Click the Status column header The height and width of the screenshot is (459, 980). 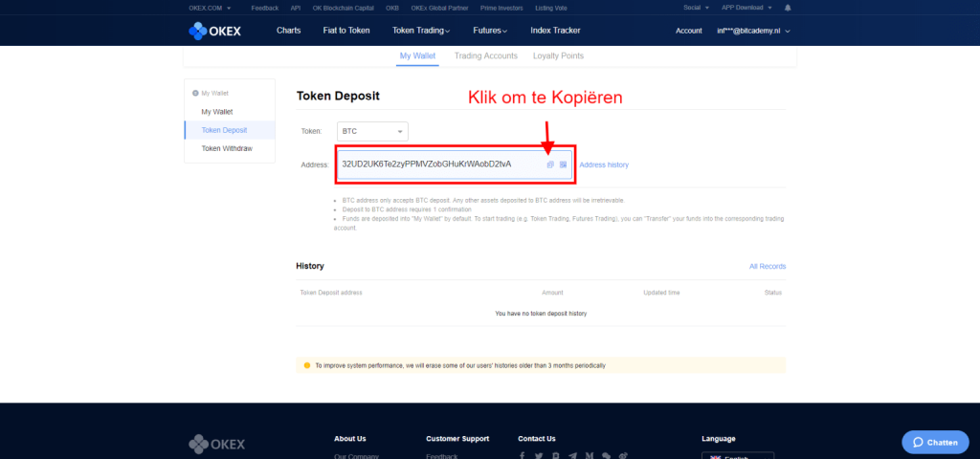773,293
